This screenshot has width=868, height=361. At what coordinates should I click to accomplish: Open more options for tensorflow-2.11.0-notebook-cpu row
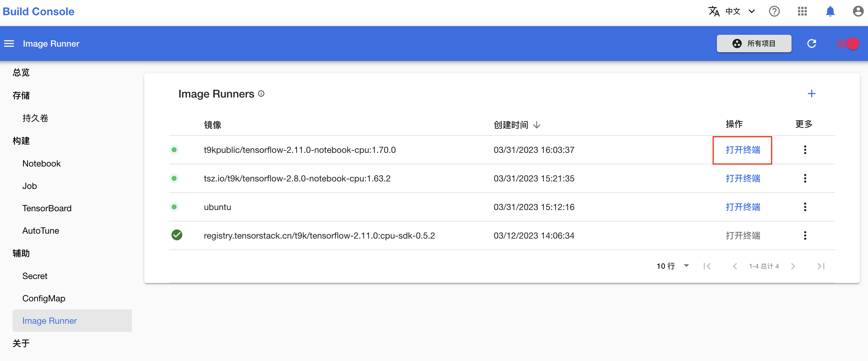click(805, 149)
